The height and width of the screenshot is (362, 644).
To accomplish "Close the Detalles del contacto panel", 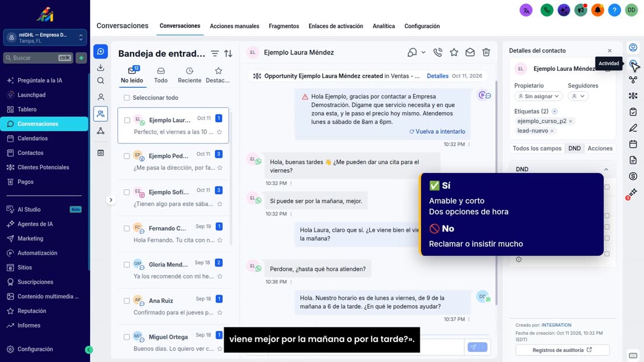I will point(609,50).
